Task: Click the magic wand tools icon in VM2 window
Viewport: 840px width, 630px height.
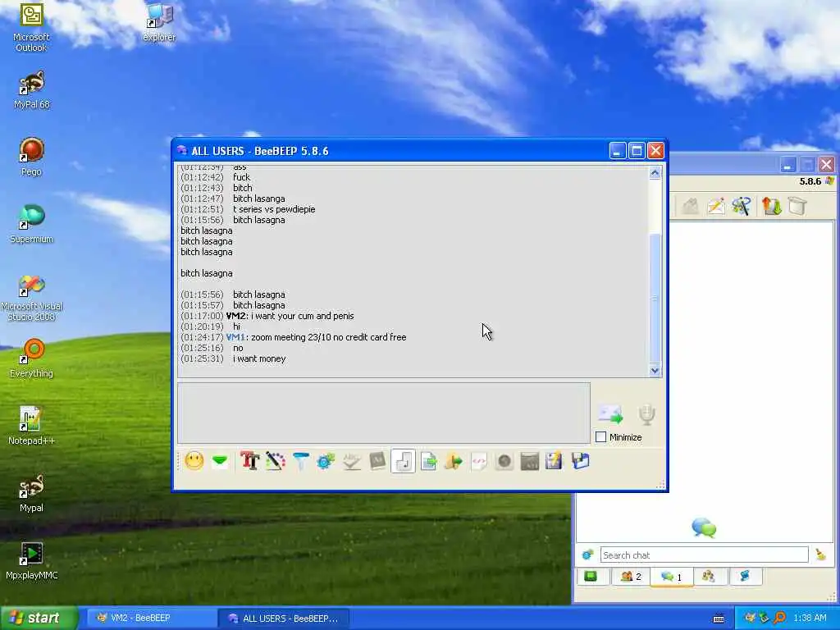Action: pos(742,206)
